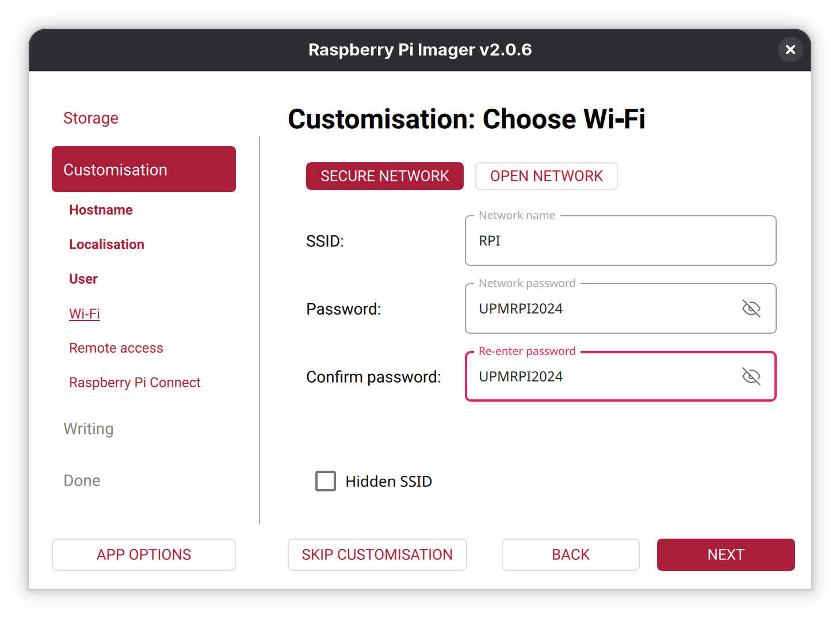This screenshot has height=618, width=840.
Task: Show the Network password via eye icon
Action: pyautogui.click(x=751, y=308)
